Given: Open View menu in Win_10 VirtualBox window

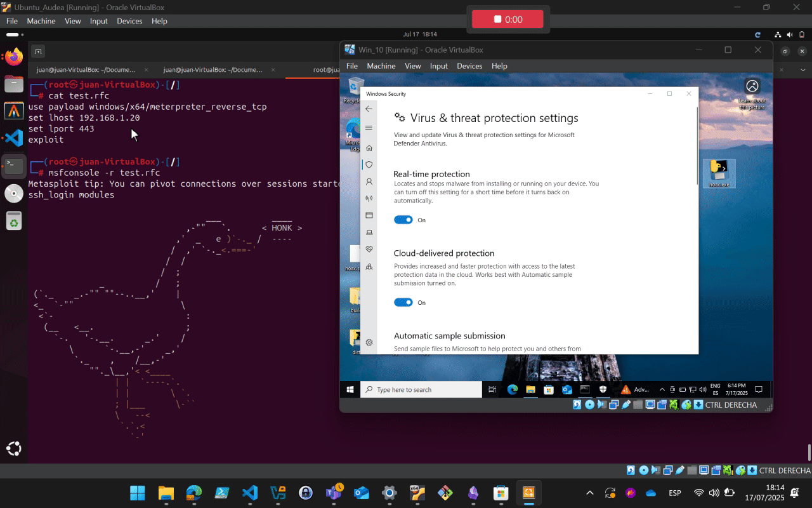Looking at the screenshot, I should (413, 66).
